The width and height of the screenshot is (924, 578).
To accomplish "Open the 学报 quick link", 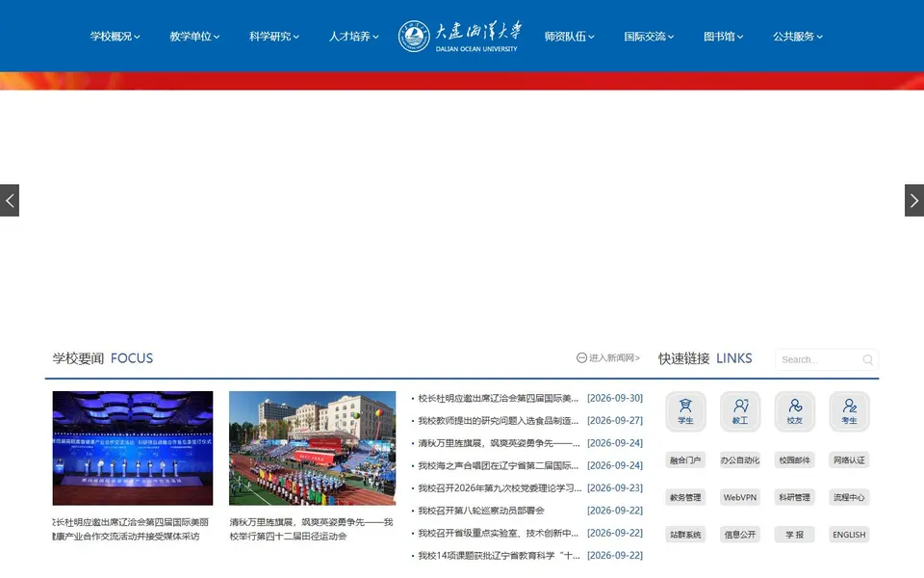I will (794, 535).
